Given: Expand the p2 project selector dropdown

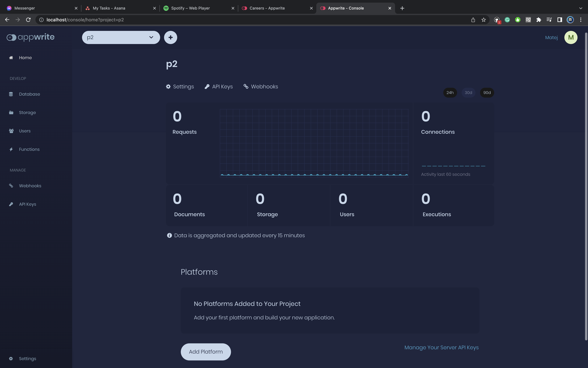Looking at the screenshot, I should [x=121, y=37].
